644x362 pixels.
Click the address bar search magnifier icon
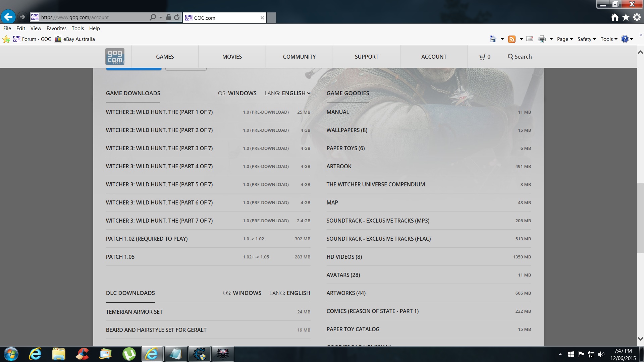pos(153,17)
